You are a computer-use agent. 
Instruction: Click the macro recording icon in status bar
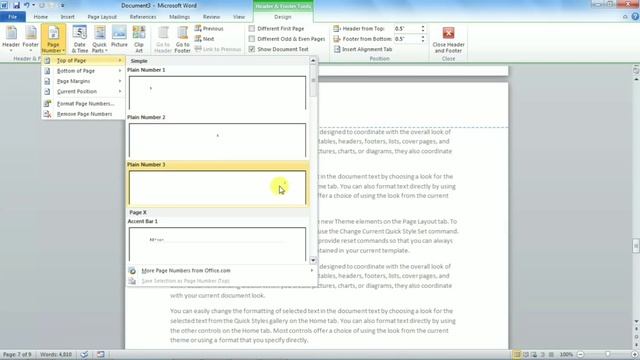[100, 355]
